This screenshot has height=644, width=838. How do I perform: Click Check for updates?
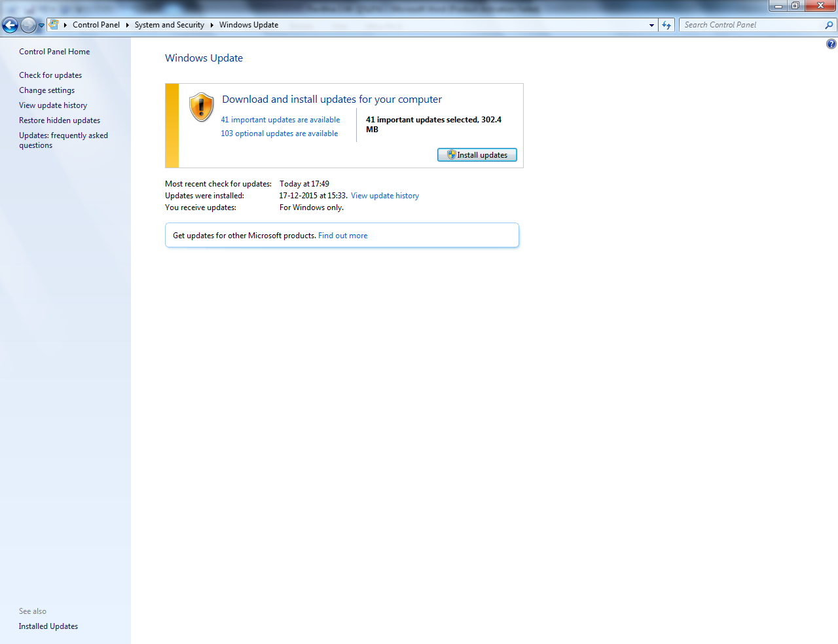coord(50,75)
